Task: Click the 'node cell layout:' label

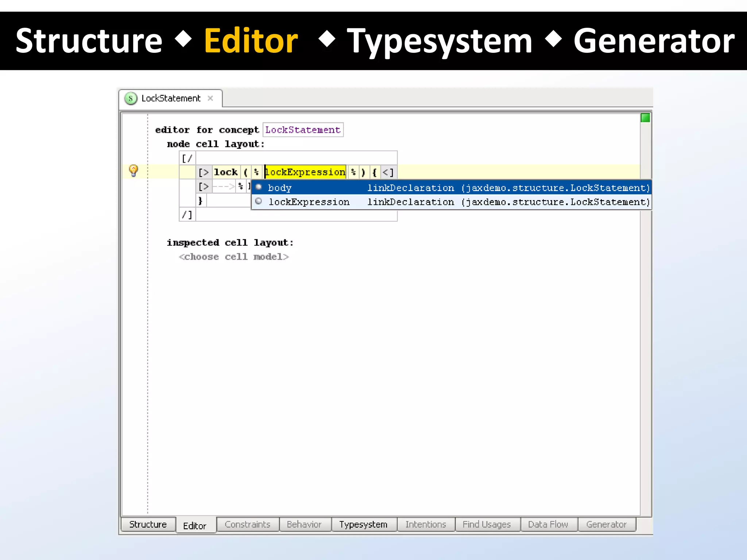Action: click(x=216, y=144)
